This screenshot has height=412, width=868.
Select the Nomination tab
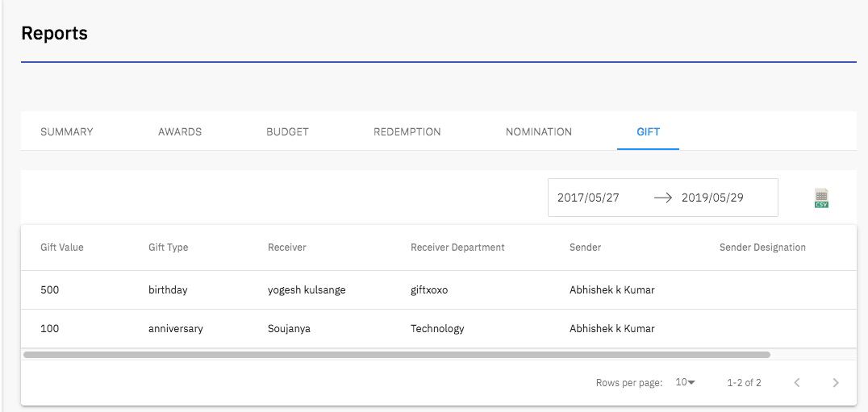[539, 132]
